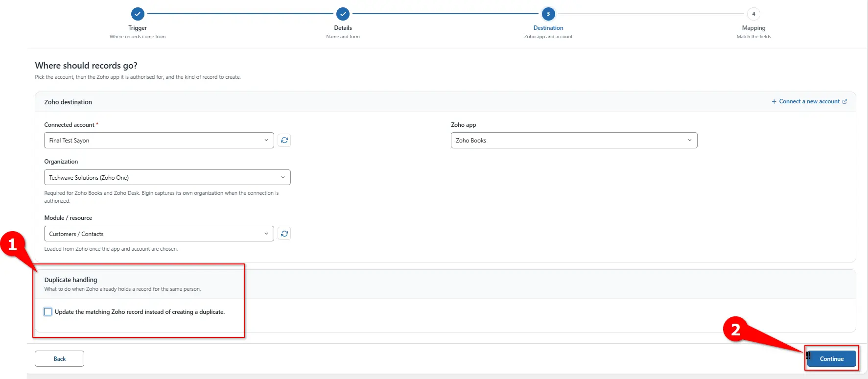This screenshot has width=868, height=379.
Task: Click the Trigger step checkmark icon
Action: (138, 14)
